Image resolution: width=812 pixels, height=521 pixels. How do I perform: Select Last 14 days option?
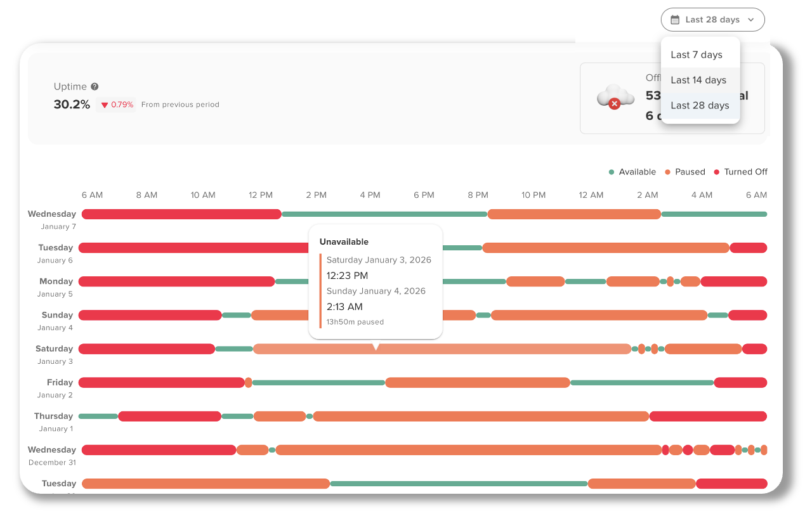[x=698, y=80]
